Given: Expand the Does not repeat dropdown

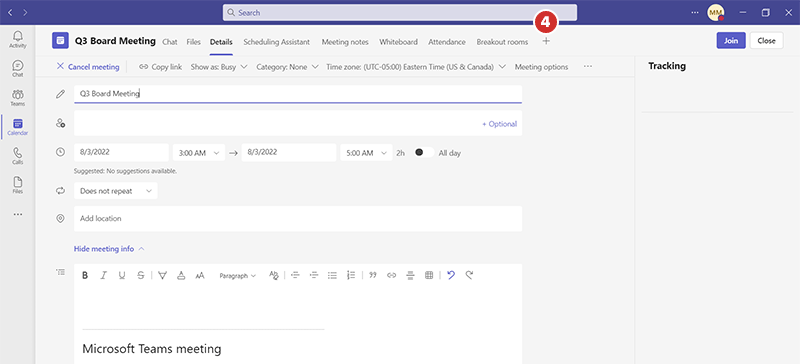Looking at the screenshot, I should coord(116,190).
